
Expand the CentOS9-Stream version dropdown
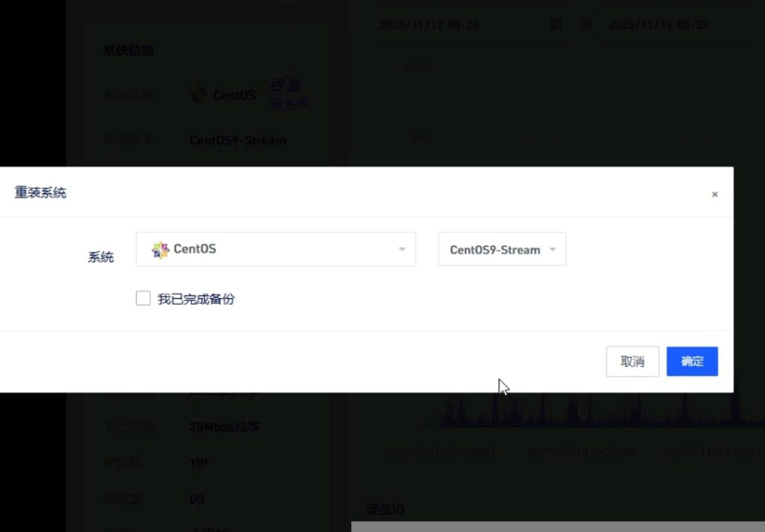(502, 250)
